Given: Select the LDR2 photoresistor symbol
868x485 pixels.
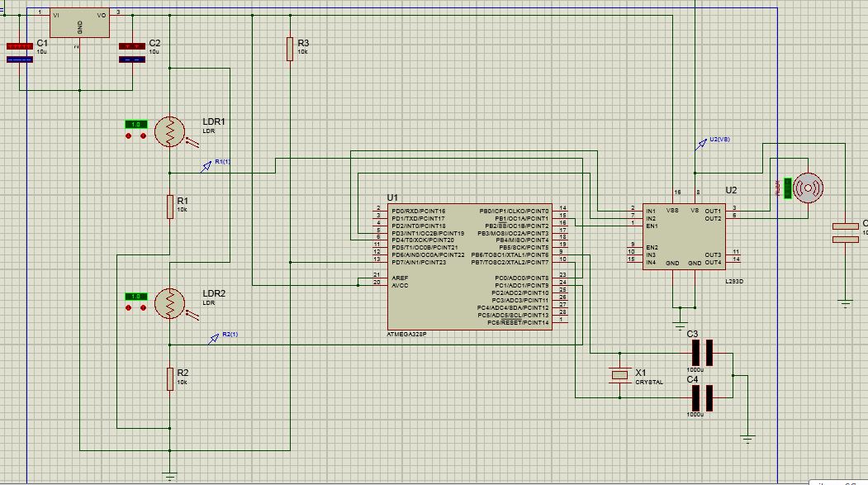Looking at the screenshot, I should (x=170, y=304).
